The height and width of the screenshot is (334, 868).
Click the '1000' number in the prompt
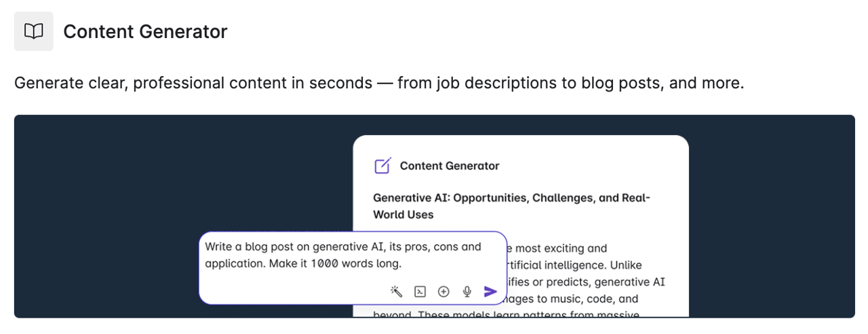coord(323,264)
